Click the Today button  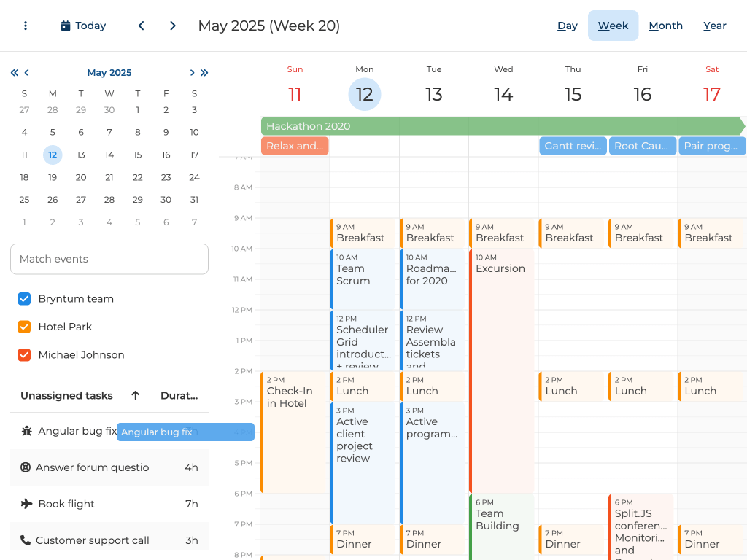click(x=83, y=26)
